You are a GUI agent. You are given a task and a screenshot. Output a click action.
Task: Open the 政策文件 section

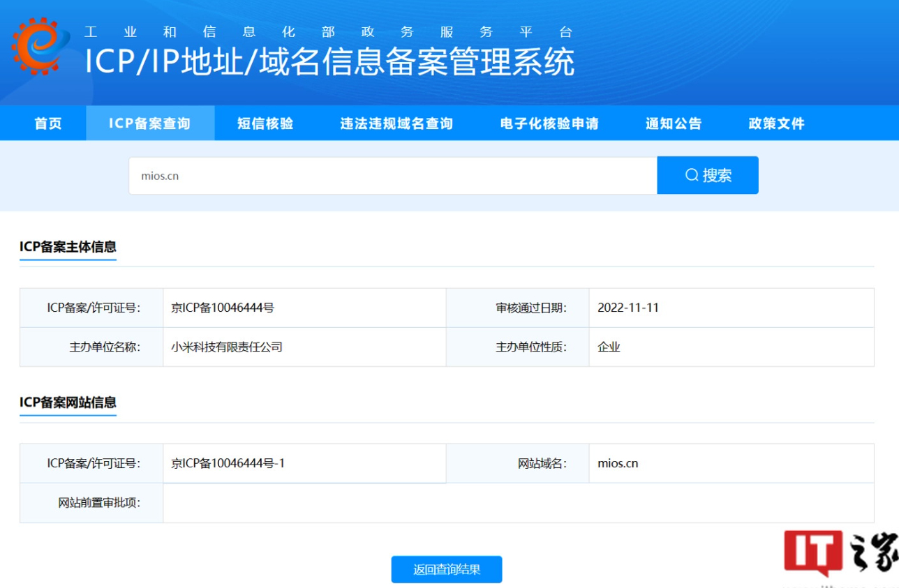tap(776, 123)
